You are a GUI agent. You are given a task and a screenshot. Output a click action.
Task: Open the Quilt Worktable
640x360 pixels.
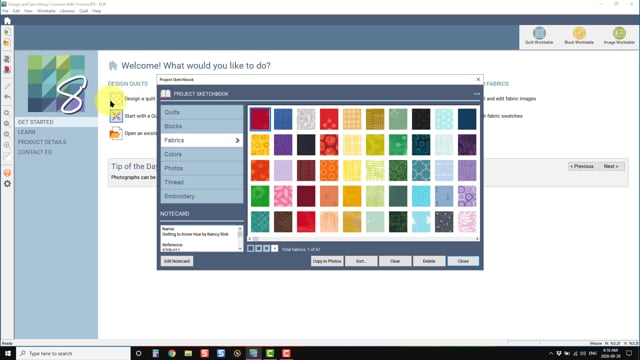539,36
